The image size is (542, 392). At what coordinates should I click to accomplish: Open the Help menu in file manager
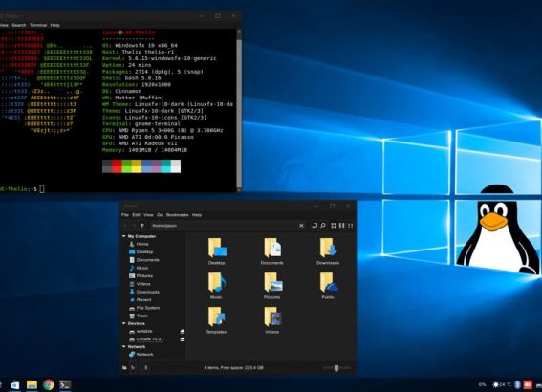197,215
